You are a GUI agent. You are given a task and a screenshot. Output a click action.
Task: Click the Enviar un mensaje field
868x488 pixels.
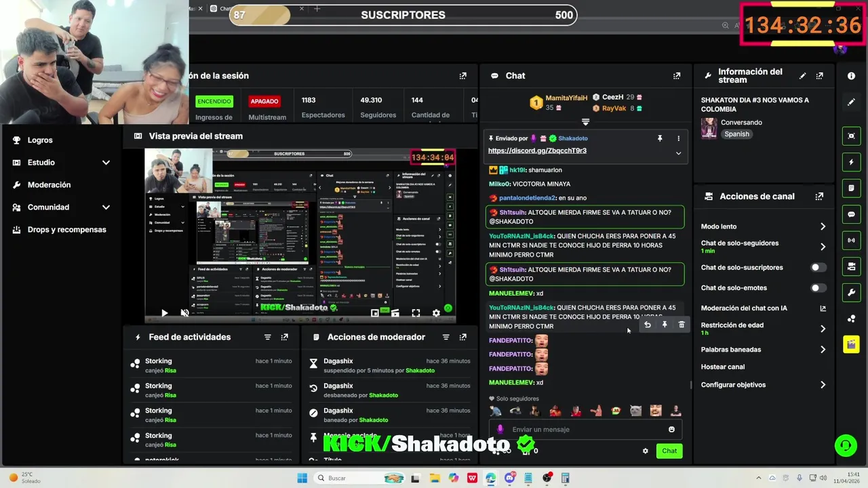[587, 429]
